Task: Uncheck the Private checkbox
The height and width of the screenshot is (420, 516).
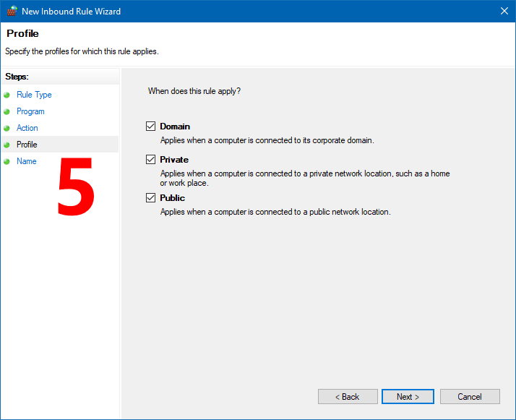Action: click(x=151, y=159)
